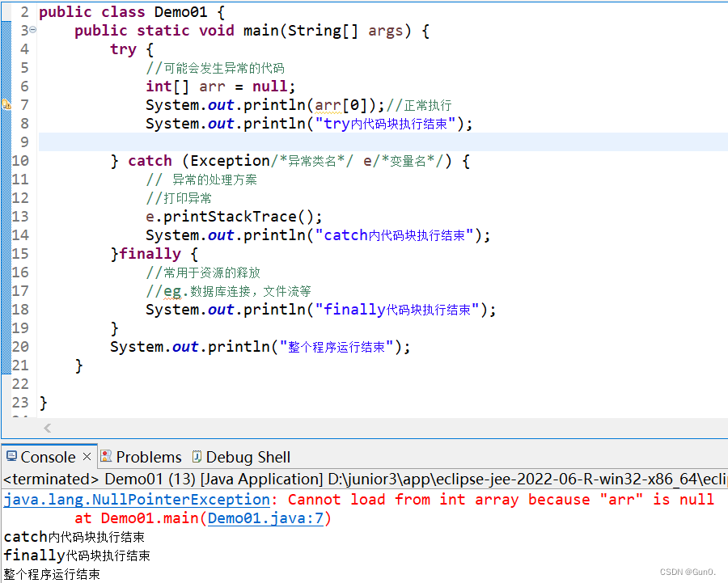The height and width of the screenshot is (583, 728).
Task: Click the empty line 9 inside the try block
Action: click(x=162, y=142)
